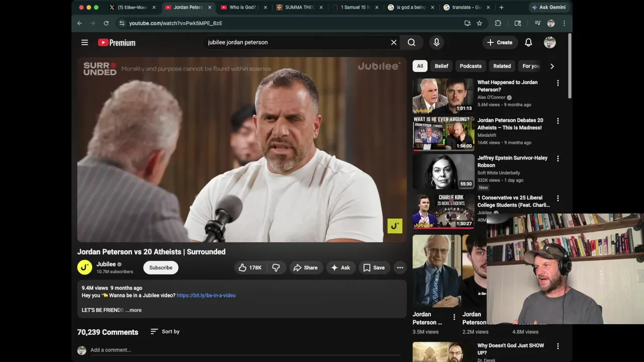Share the video
This screenshot has width=644, height=362.
[x=305, y=267]
